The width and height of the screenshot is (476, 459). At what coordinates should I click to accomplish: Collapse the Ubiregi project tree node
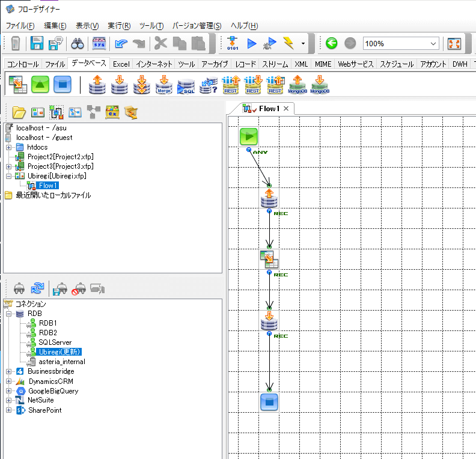coord(9,176)
